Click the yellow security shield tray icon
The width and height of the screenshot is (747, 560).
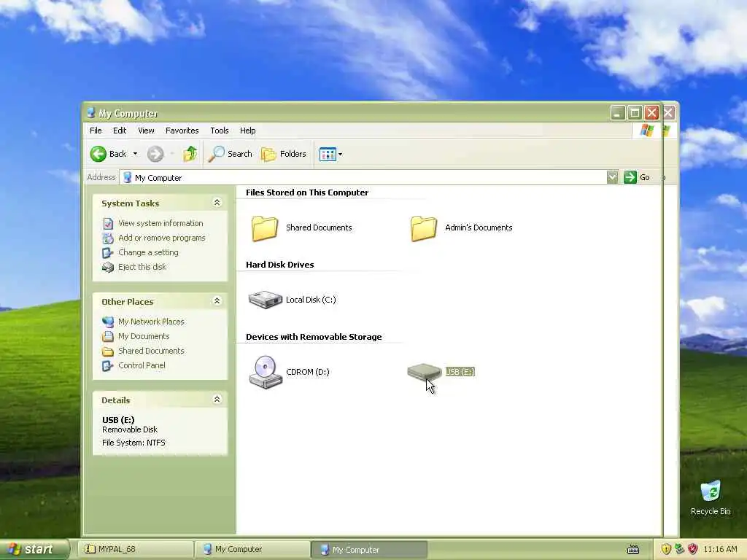click(x=666, y=549)
